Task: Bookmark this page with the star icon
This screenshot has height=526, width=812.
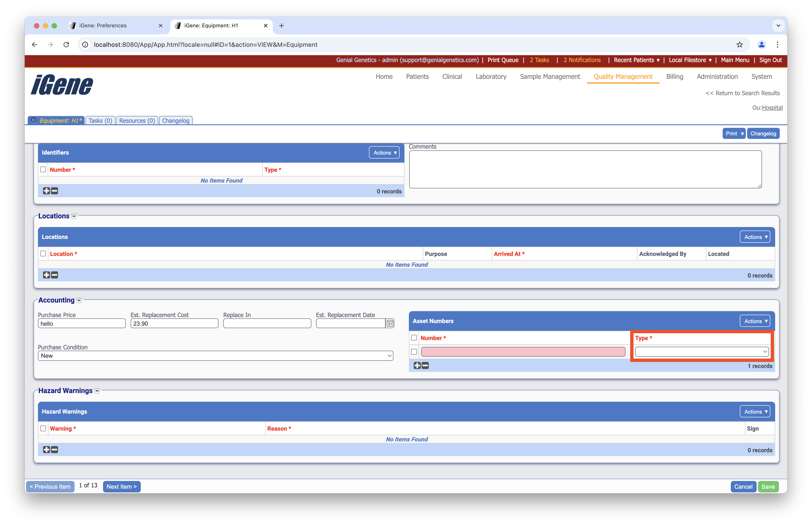Action: [x=739, y=45]
